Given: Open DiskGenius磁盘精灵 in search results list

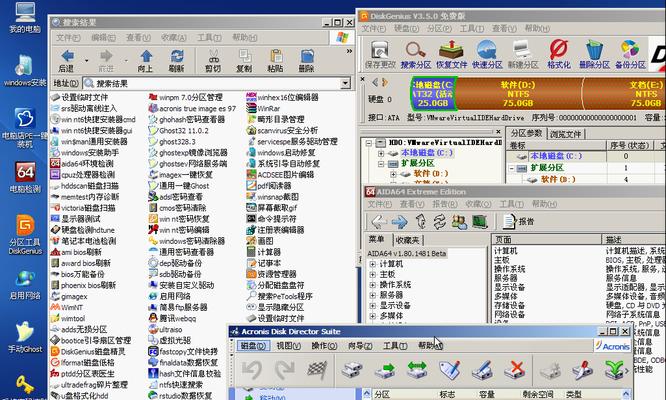Looking at the screenshot, I should 88,352.
